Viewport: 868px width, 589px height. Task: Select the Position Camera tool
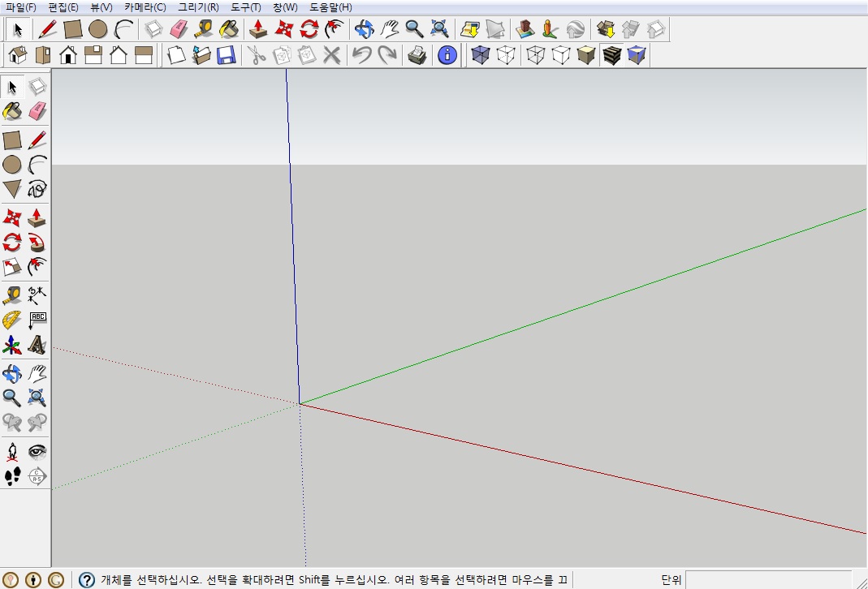pyautogui.click(x=12, y=451)
